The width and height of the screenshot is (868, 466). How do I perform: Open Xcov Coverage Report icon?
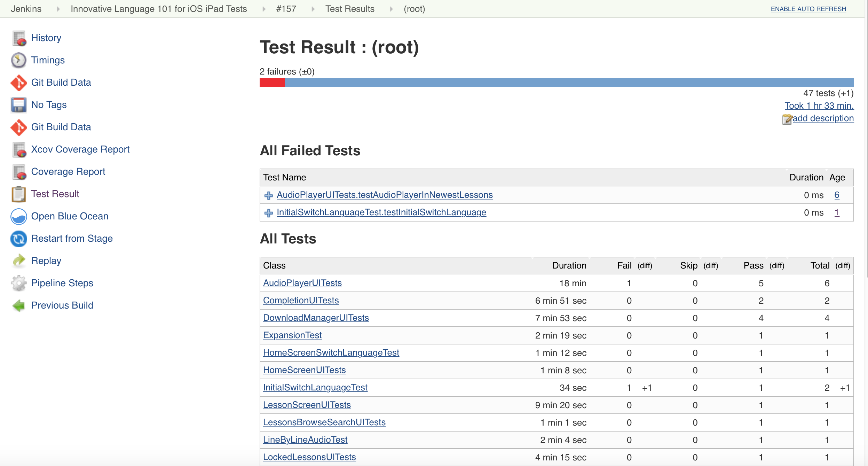[x=19, y=150]
